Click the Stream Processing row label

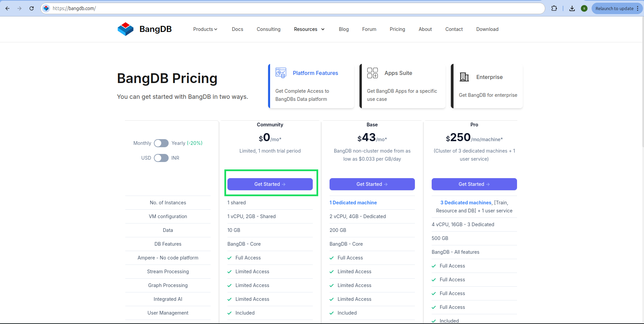tap(168, 272)
